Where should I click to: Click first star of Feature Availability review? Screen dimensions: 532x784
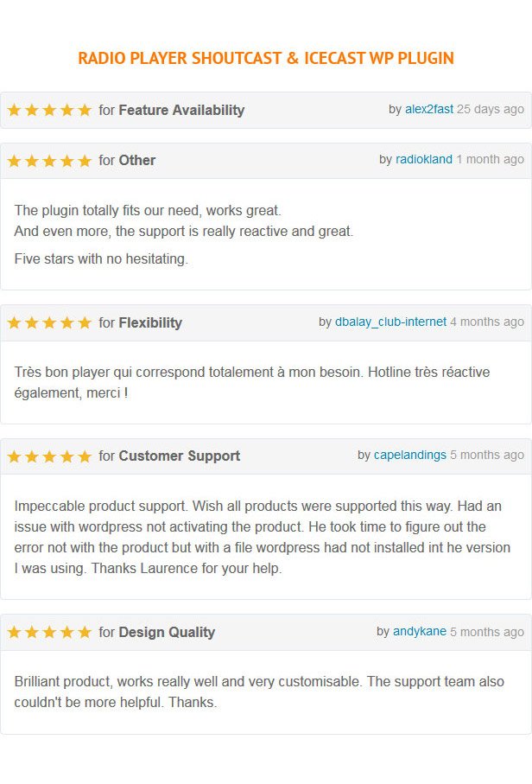tap(14, 110)
